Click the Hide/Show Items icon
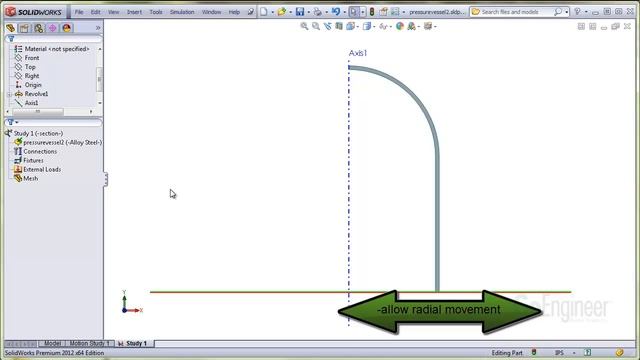Viewport: 640px width, 360px height. click(x=383, y=26)
